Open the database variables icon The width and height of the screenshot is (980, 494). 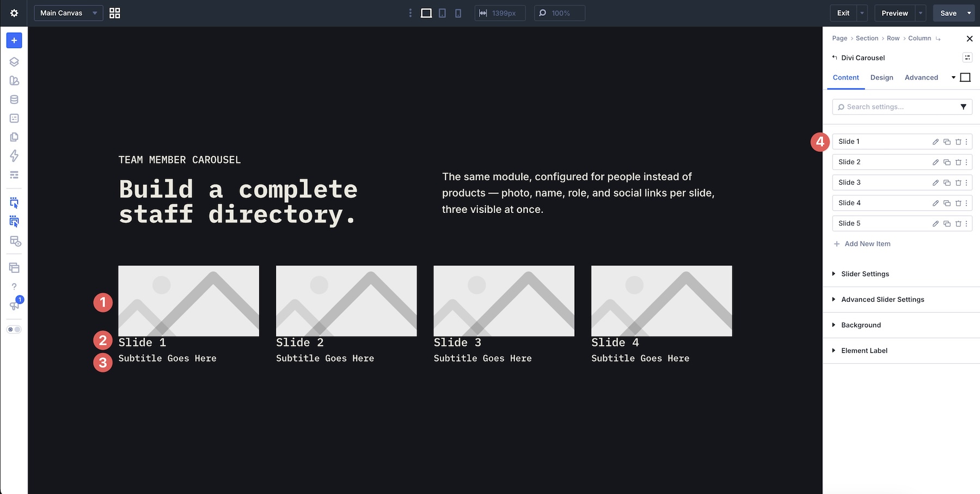click(14, 100)
